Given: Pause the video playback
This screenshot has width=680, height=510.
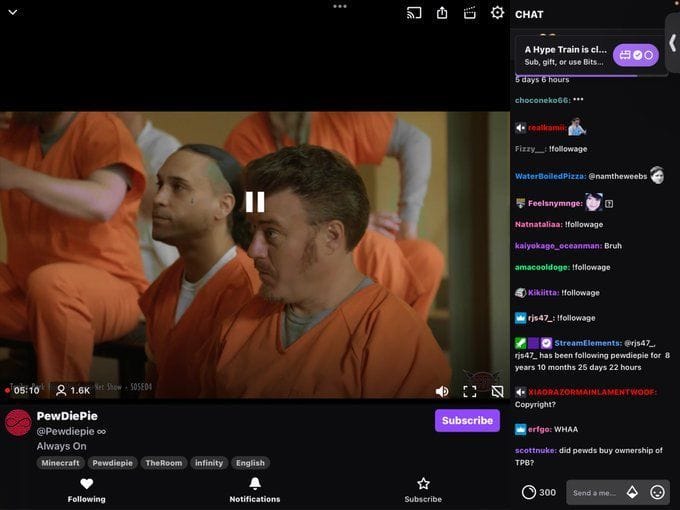Looking at the screenshot, I should (255, 202).
